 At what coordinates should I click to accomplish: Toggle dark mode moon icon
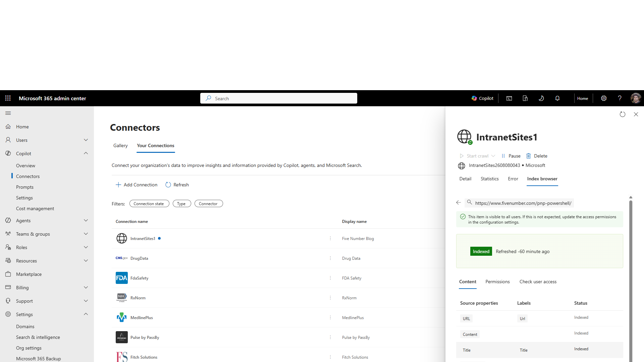click(x=541, y=98)
